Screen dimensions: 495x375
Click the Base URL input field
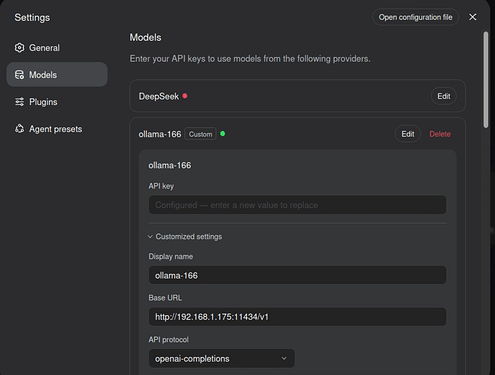(297, 317)
